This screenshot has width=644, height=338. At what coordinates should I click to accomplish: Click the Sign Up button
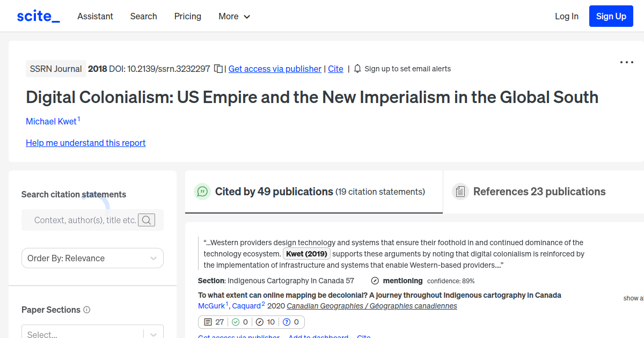coord(611,16)
